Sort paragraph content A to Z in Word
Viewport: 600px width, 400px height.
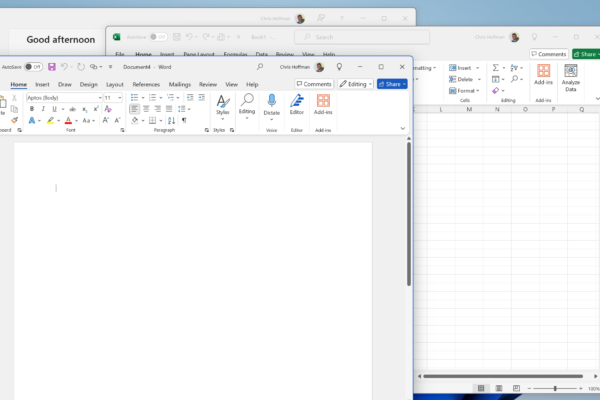point(171,121)
